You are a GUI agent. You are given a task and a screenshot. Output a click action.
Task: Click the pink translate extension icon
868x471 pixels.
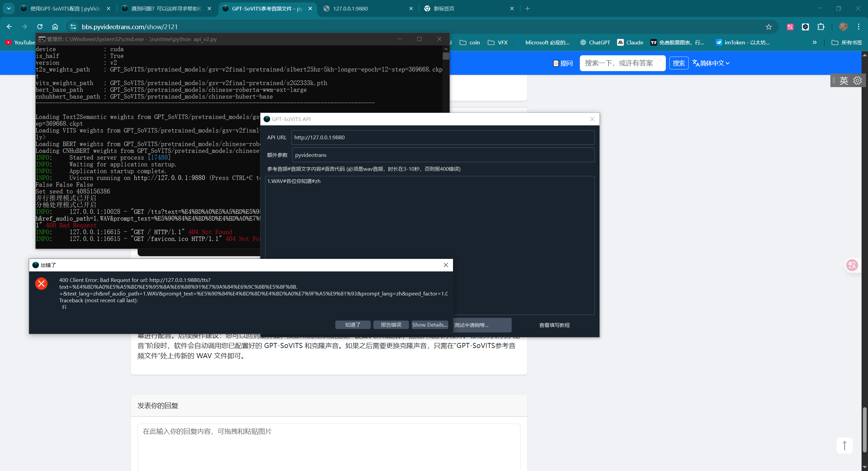click(790, 27)
